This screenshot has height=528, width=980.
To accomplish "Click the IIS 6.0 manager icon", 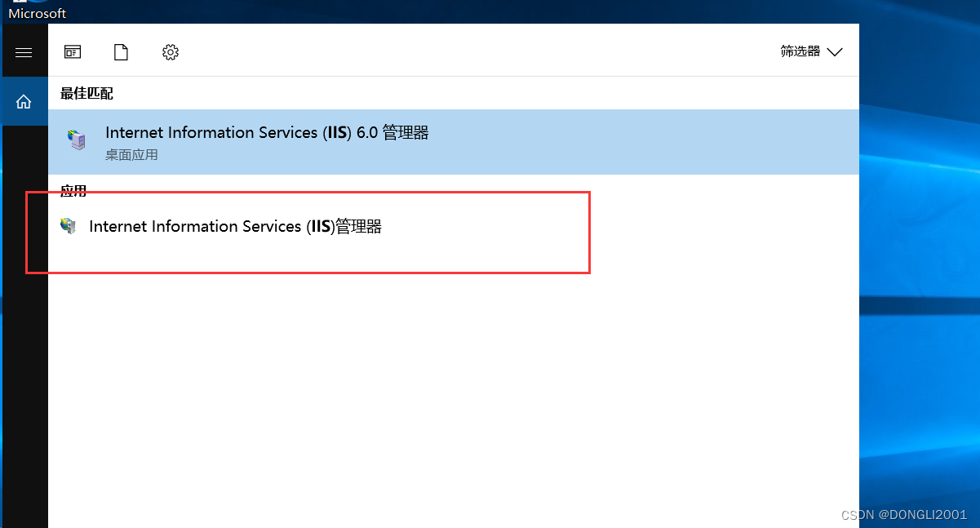I will point(77,140).
